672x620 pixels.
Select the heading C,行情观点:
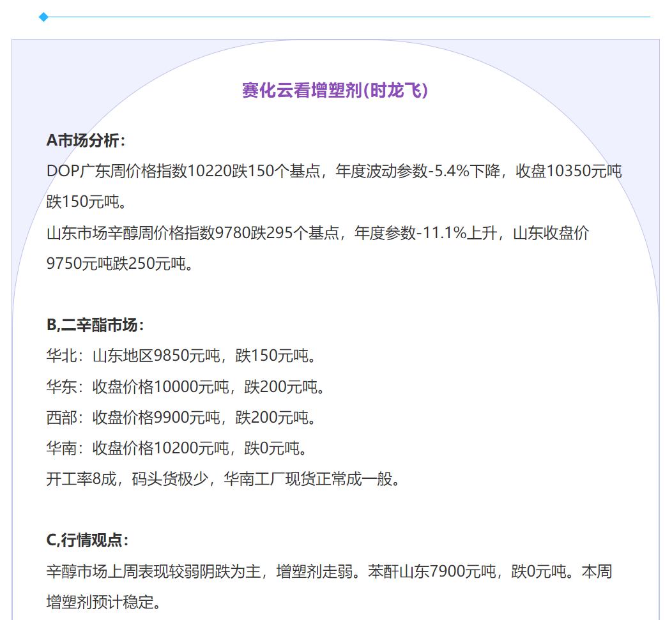[x=88, y=540]
